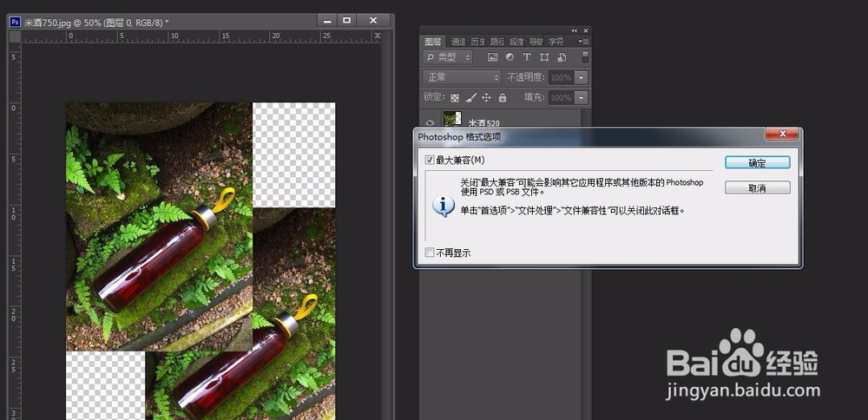The image size is (868, 420).
Task: Open the 不透明度 slider dropdown arrow
Action: (x=582, y=77)
